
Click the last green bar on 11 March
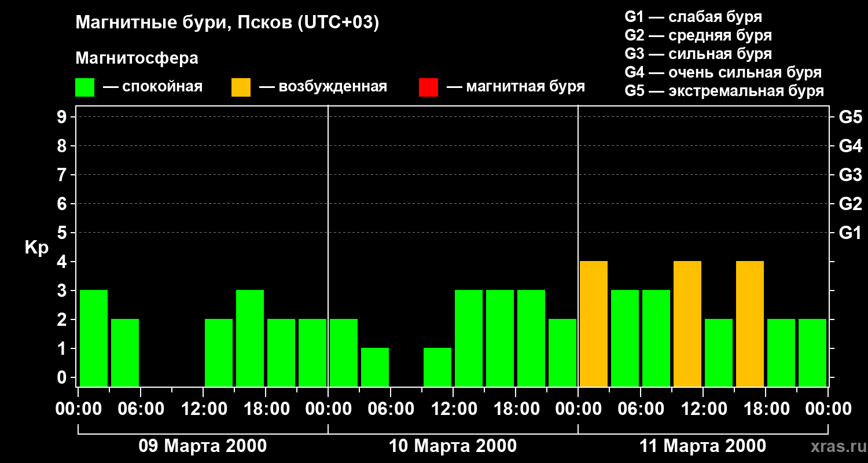pos(812,353)
